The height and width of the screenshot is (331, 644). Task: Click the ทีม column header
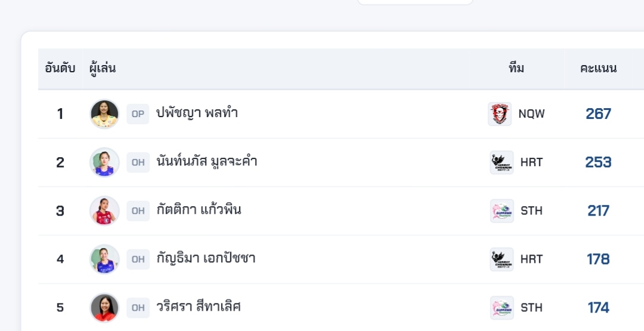pyautogui.click(x=516, y=68)
